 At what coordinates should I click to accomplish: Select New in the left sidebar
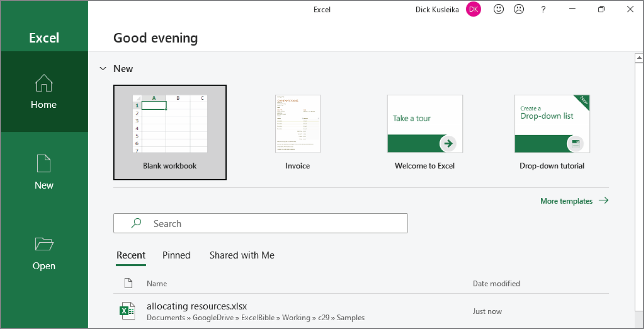[44, 172]
